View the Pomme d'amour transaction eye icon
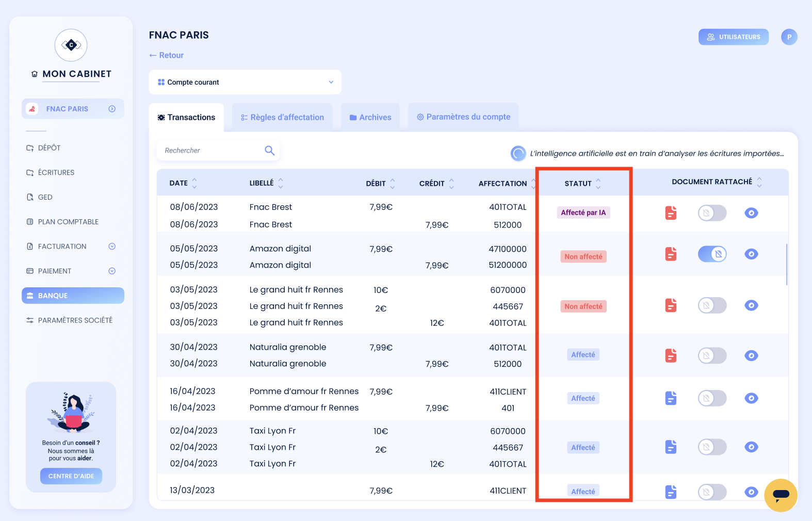This screenshot has width=812, height=521. 751,398
